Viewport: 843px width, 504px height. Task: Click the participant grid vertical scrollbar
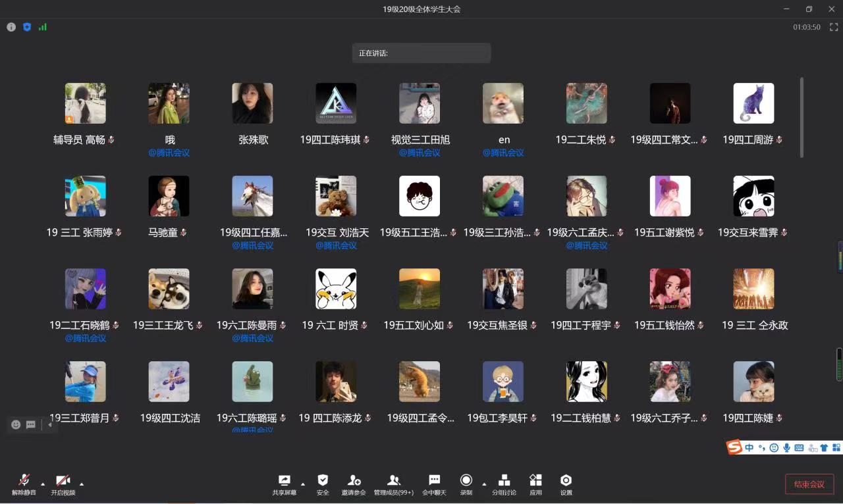[x=802, y=118]
